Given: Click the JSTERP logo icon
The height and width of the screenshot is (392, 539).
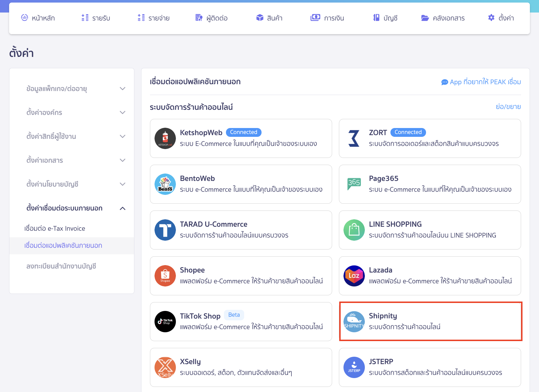Looking at the screenshot, I should point(354,367).
